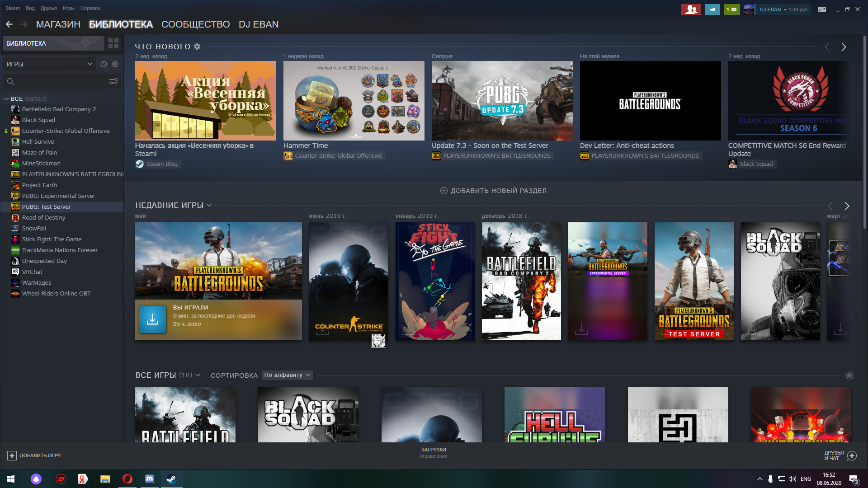Switch to grid collections view icon

click(113, 43)
